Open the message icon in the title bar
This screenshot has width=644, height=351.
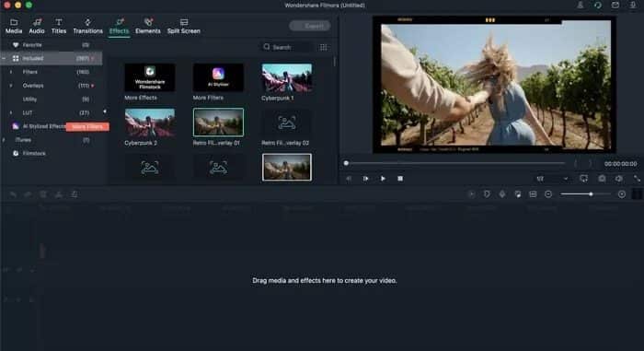pyautogui.click(x=615, y=6)
